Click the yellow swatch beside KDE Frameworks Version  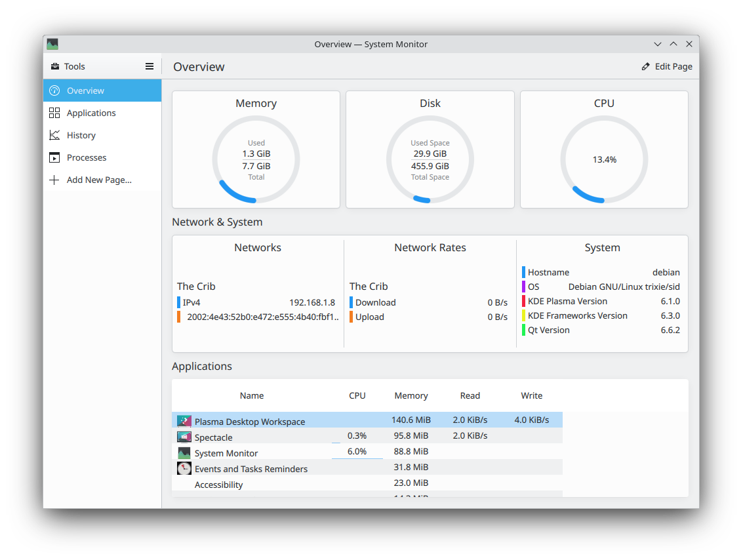pyautogui.click(x=523, y=315)
